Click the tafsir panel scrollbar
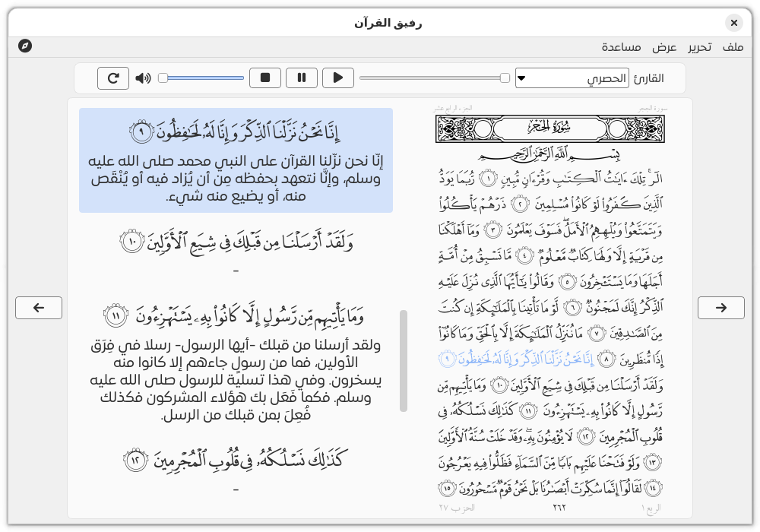This screenshot has width=760, height=532. coord(404,361)
